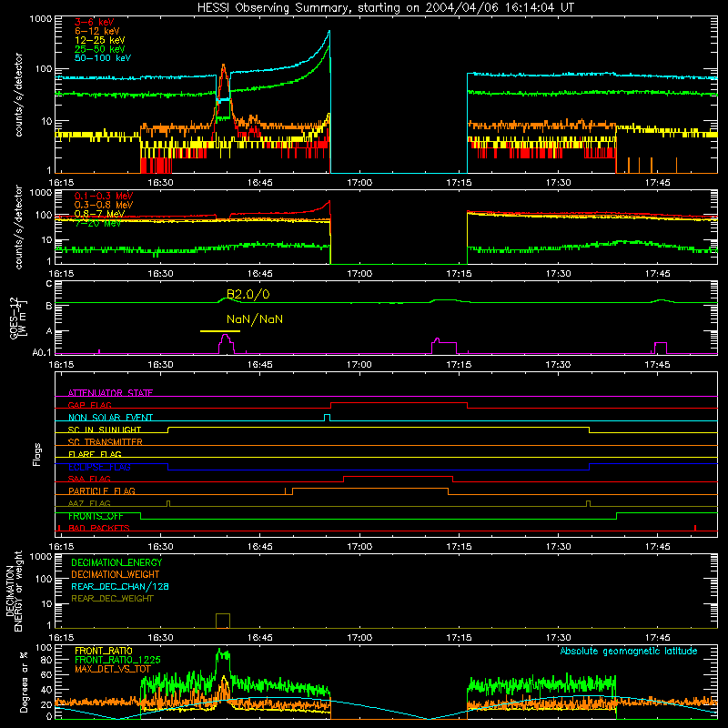Click the FRONT_RATIO_1225 legend entry
The height and width of the screenshot is (728, 728).
117,660
